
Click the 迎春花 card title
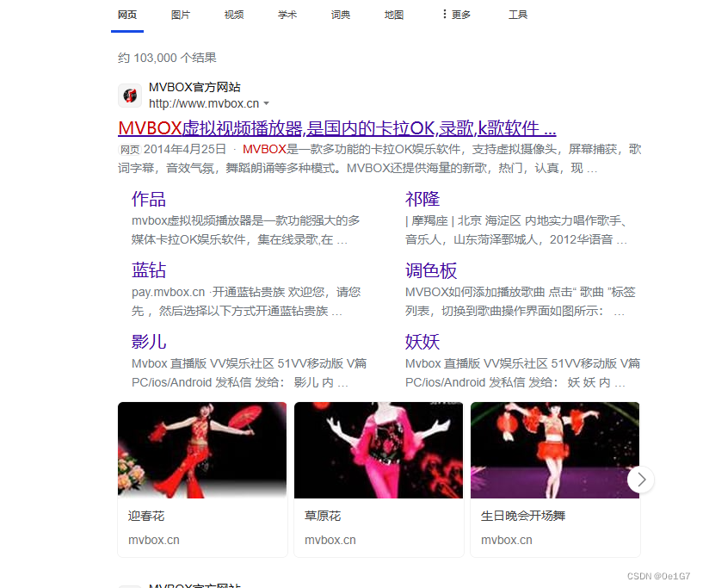[x=146, y=516]
